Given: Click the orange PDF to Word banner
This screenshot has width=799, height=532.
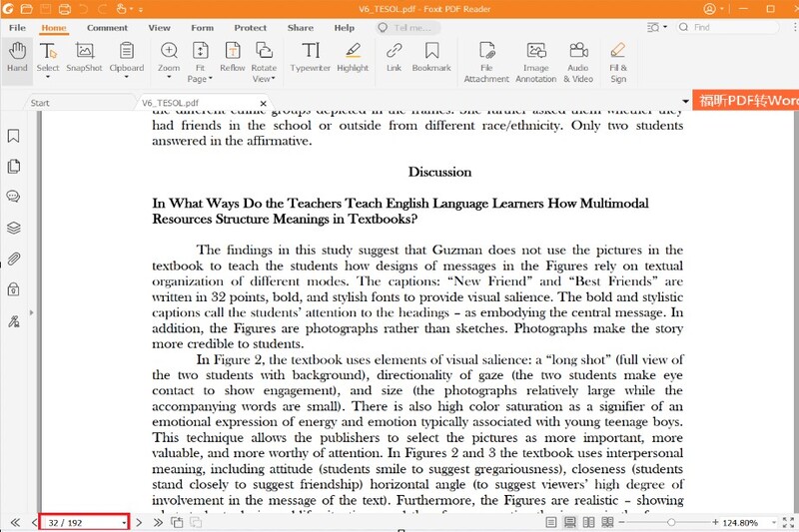Looking at the screenshot, I should tap(747, 101).
